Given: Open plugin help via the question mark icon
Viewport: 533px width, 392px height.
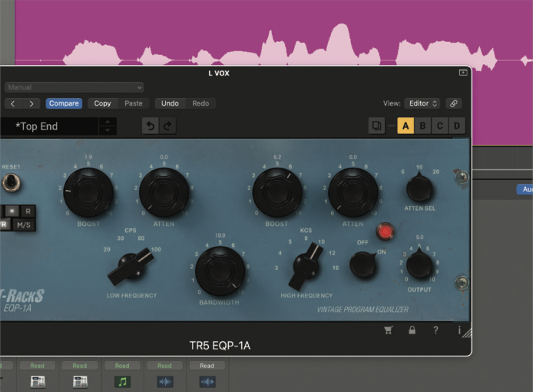Looking at the screenshot, I should (x=435, y=330).
